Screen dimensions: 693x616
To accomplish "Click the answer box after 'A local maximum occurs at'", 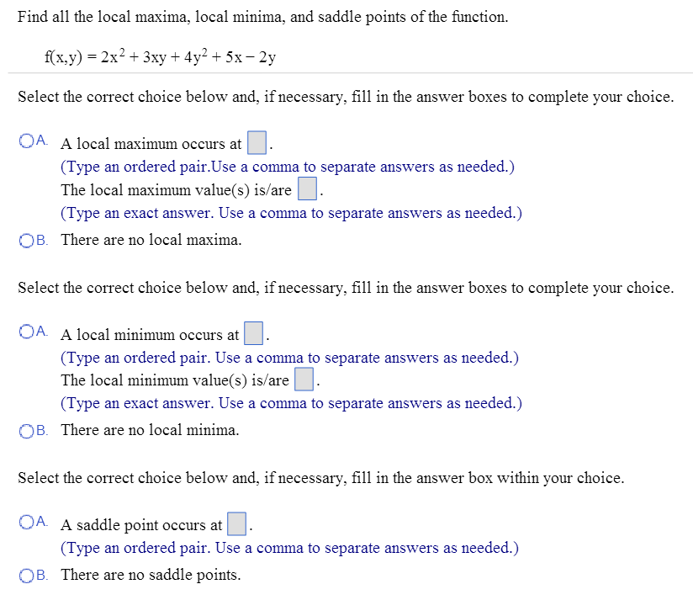I will (x=257, y=143).
